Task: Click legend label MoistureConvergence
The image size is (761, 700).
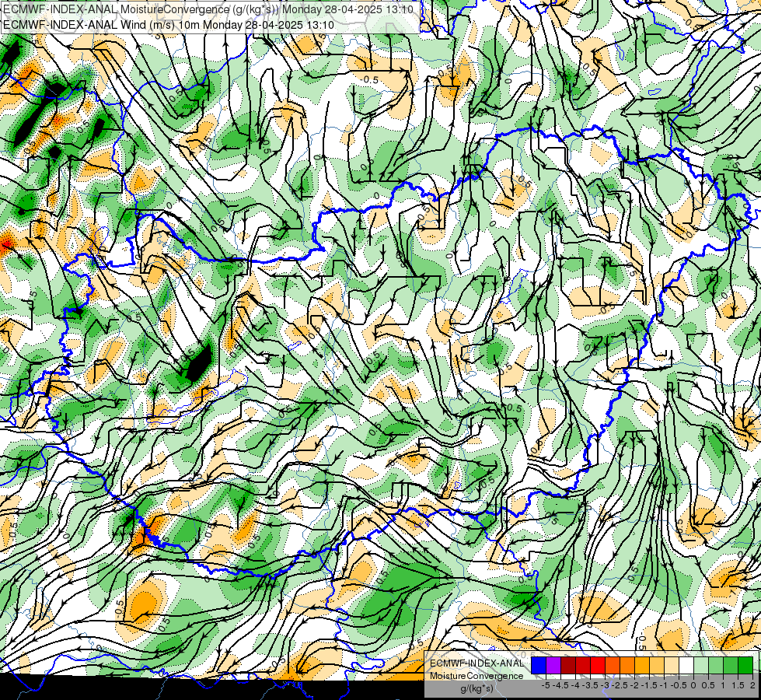Action: click(476, 676)
